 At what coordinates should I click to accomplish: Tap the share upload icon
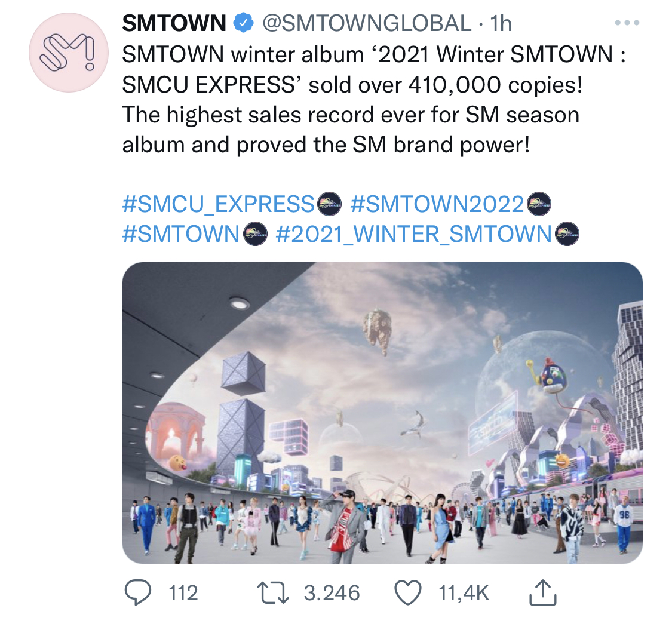coord(543,592)
